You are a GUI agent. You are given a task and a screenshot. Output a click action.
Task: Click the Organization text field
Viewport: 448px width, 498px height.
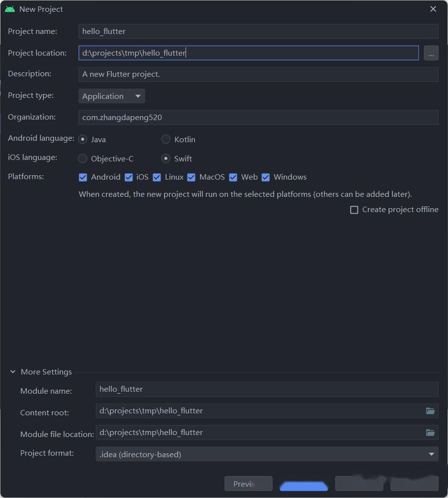click(x=258, y=118)
